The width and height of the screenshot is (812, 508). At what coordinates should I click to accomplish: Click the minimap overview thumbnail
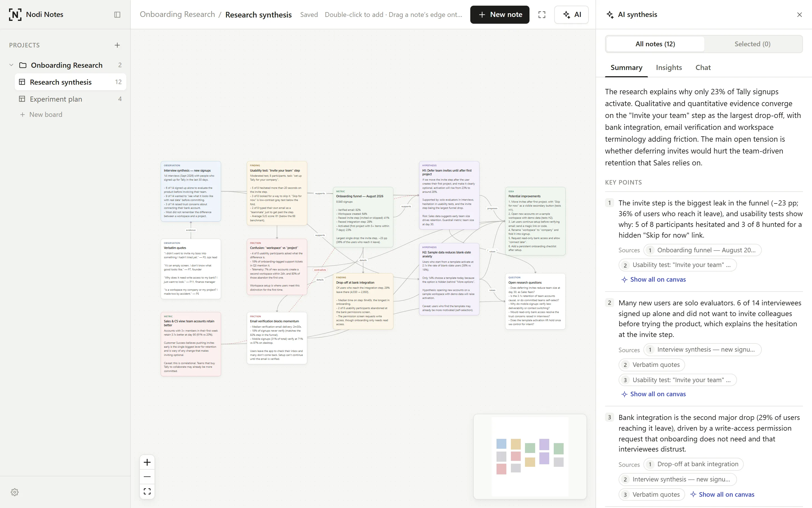530,456
